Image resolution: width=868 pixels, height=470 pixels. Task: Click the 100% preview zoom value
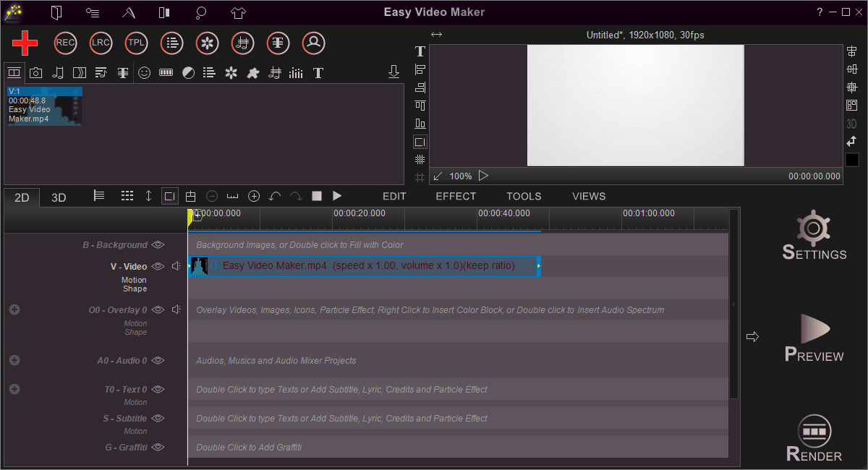[x=461, y=176]
